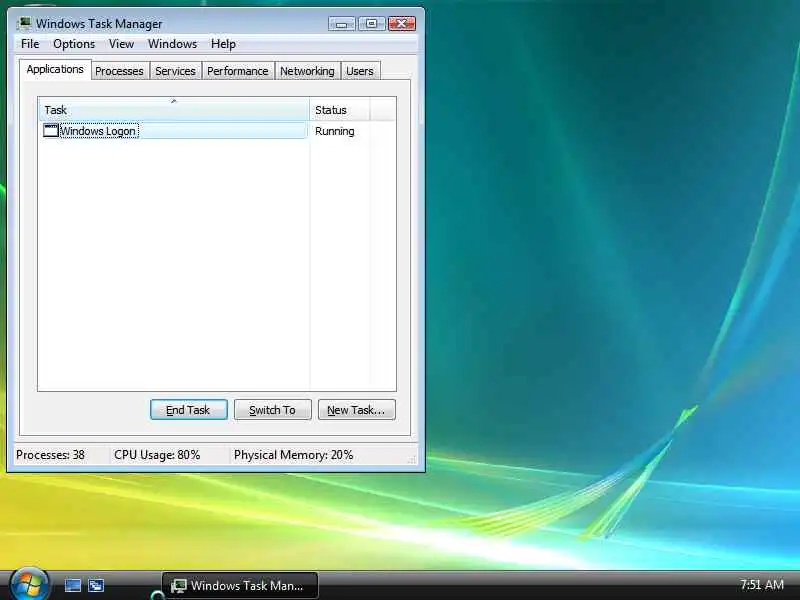Image resolution: width=800 pixels, height=600 pixels.
Task: Open the Help menu
Action: (x=223, y=44)
